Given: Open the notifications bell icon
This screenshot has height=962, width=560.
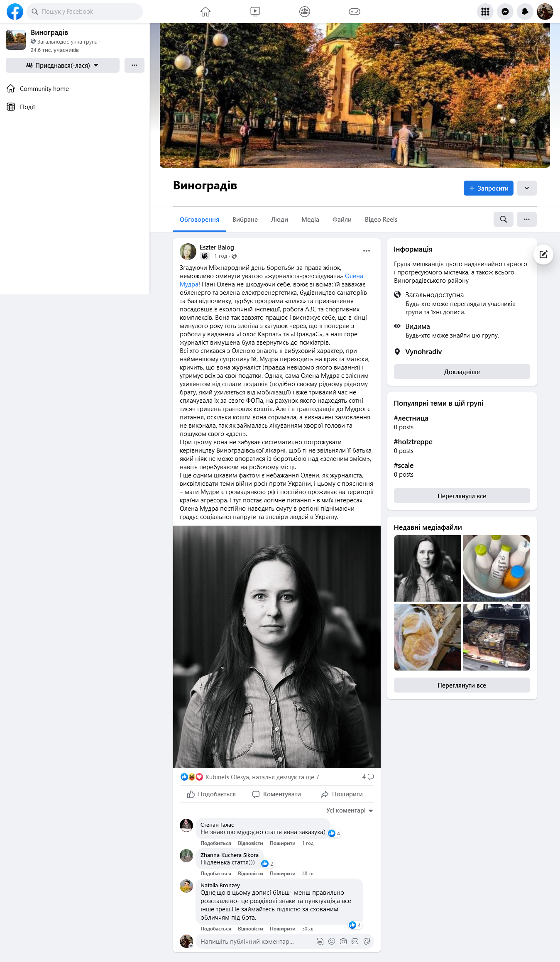Looking at the screenshot, I should point(525,12).
